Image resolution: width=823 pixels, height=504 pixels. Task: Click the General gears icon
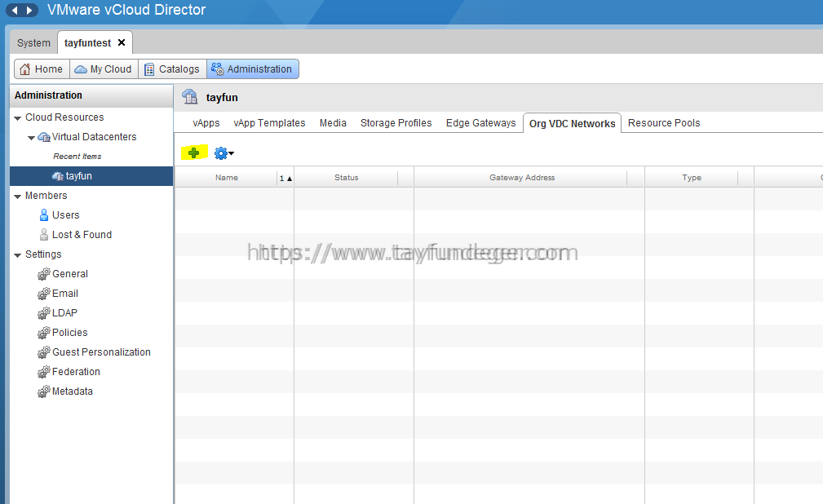point(43,274)
